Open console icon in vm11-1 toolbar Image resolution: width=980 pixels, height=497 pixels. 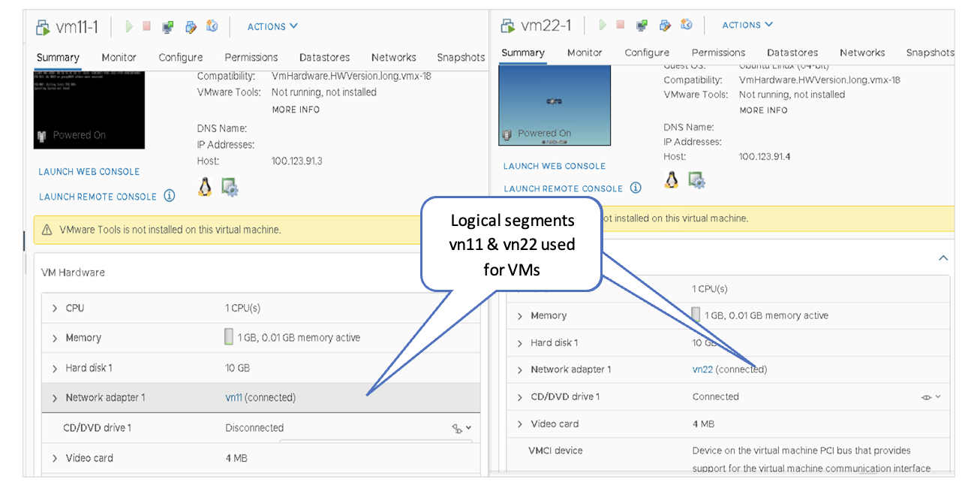[x=168, y=27]
